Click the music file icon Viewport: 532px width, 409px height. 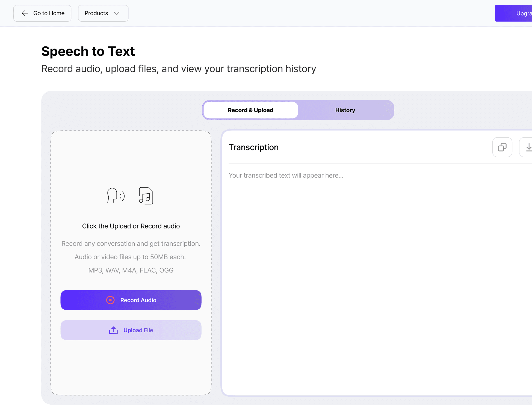click(x=146, y=195)
